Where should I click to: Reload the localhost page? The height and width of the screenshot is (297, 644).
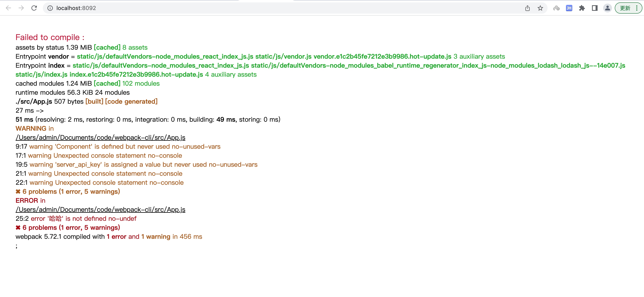(x=34, y=8)
